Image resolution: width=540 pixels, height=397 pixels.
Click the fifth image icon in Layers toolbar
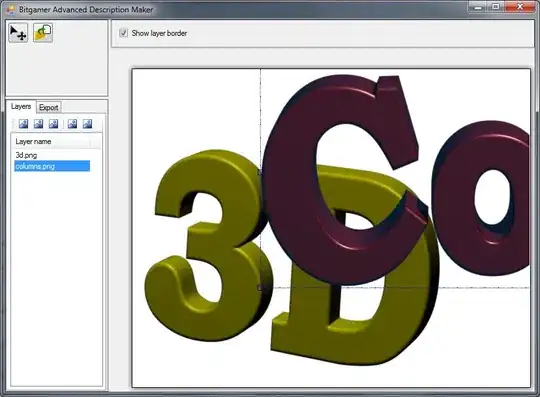(87, 124)
